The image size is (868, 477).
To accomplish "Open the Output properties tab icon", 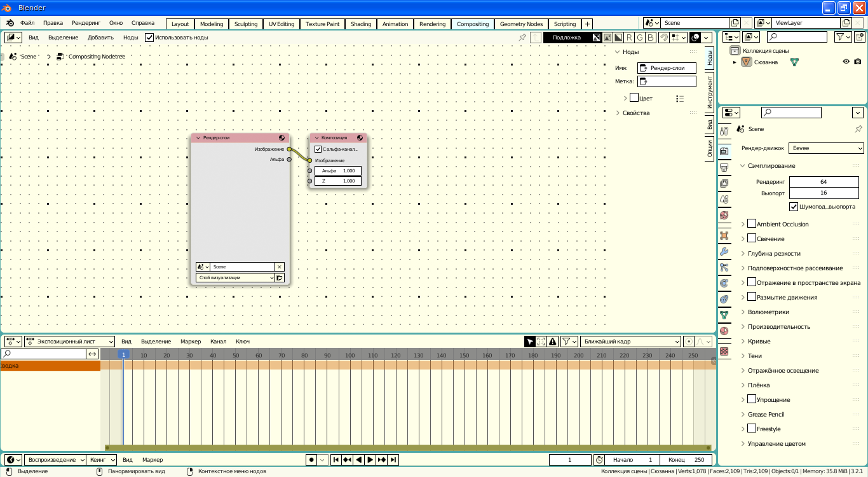I will (x=724, y=168).
